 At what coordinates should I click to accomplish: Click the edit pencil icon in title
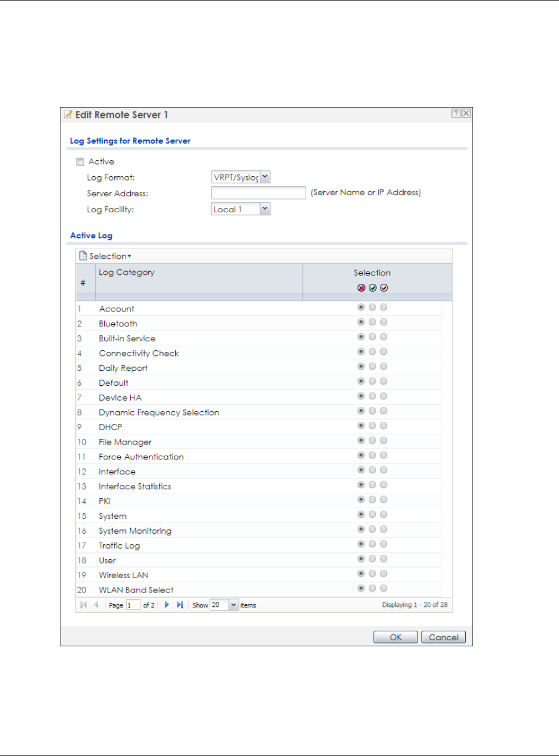pos(68,114)
